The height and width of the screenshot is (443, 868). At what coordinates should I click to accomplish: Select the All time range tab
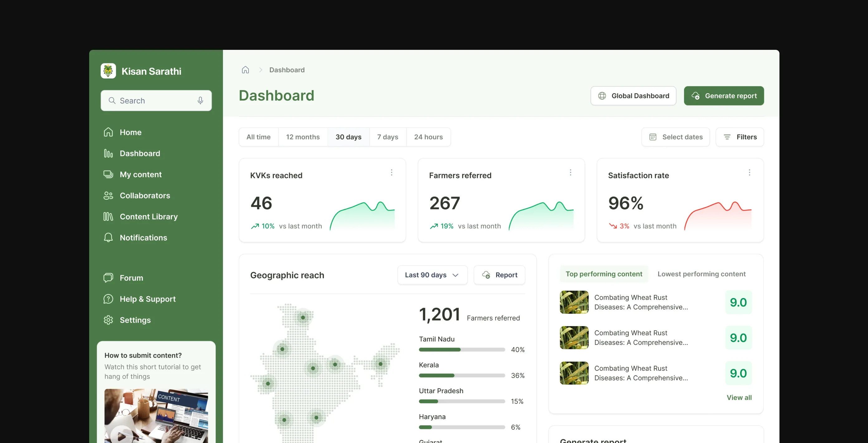tap(258, 137)
